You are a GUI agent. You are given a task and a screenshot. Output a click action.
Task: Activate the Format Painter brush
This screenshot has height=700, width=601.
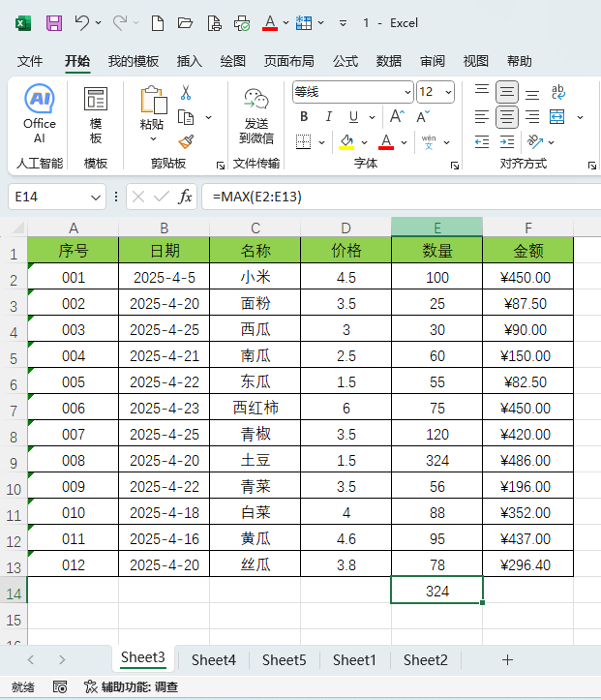186,142
